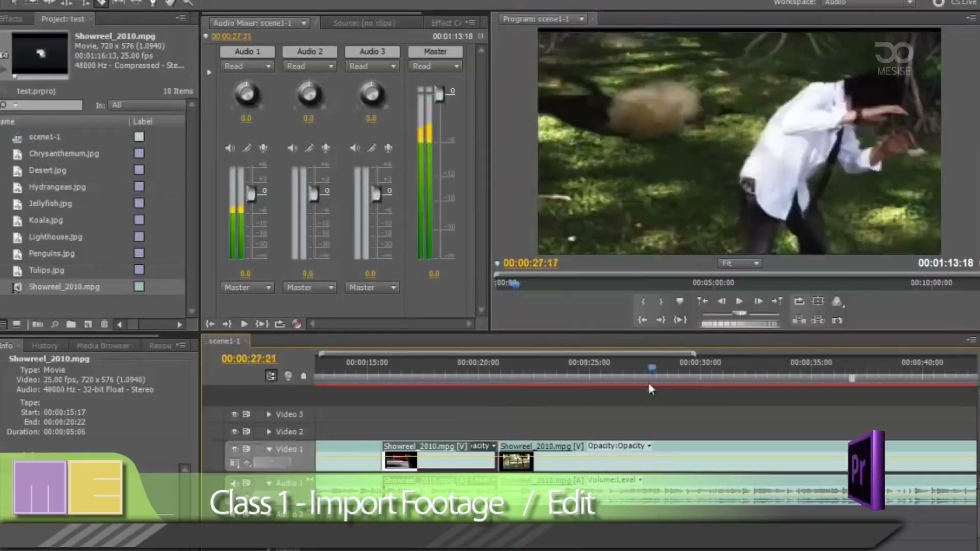
Task: Enable recording on Audio 2 mixer track
Action: (x=326, y=148)
